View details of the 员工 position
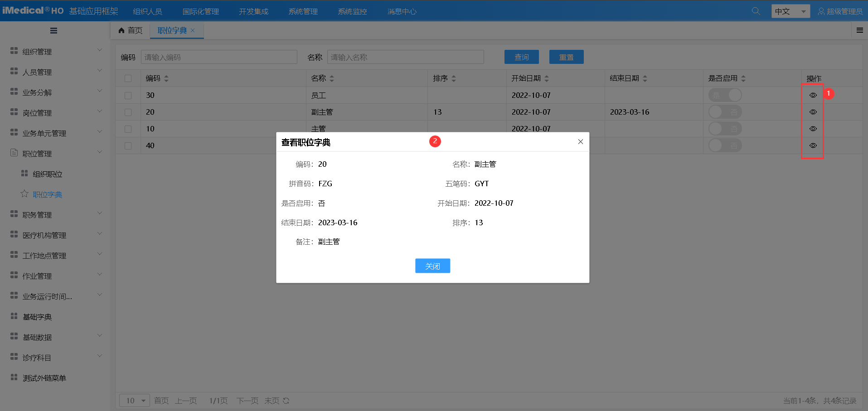The image size is (868, 411). (x=813, y=95)
